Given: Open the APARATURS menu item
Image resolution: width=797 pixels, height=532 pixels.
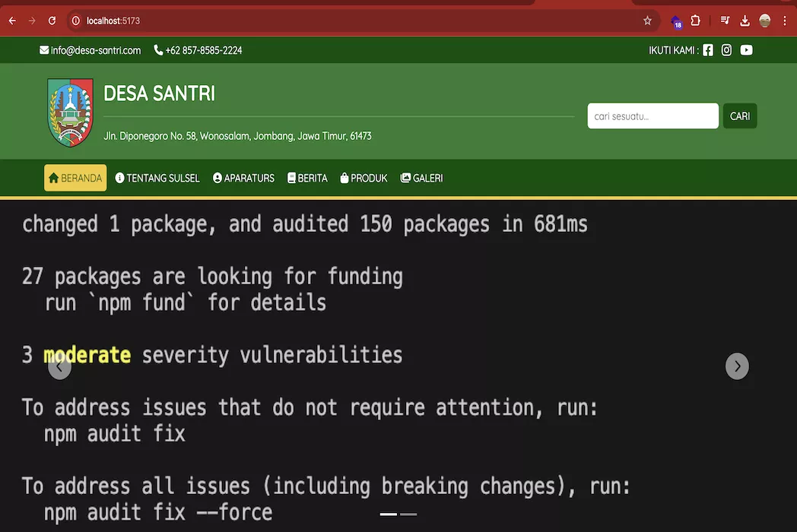Looking at the screenshot, I should (x=243, y=178).
